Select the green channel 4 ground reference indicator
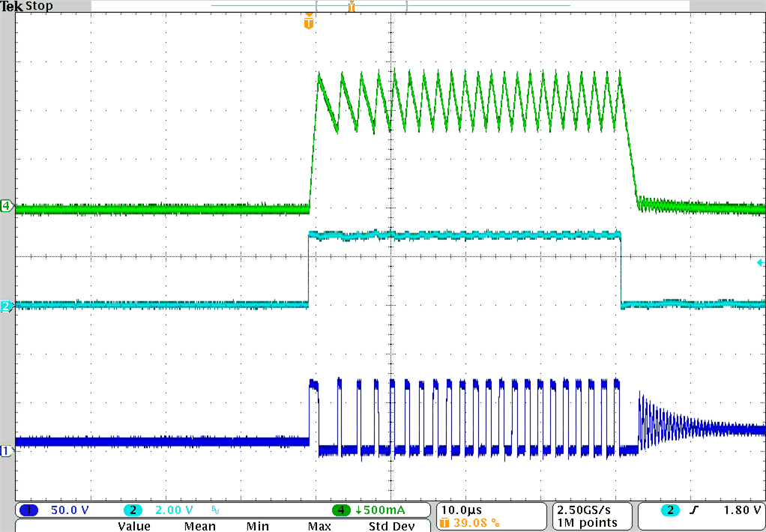This screenshot has width=766, height=532. (5, 206)
